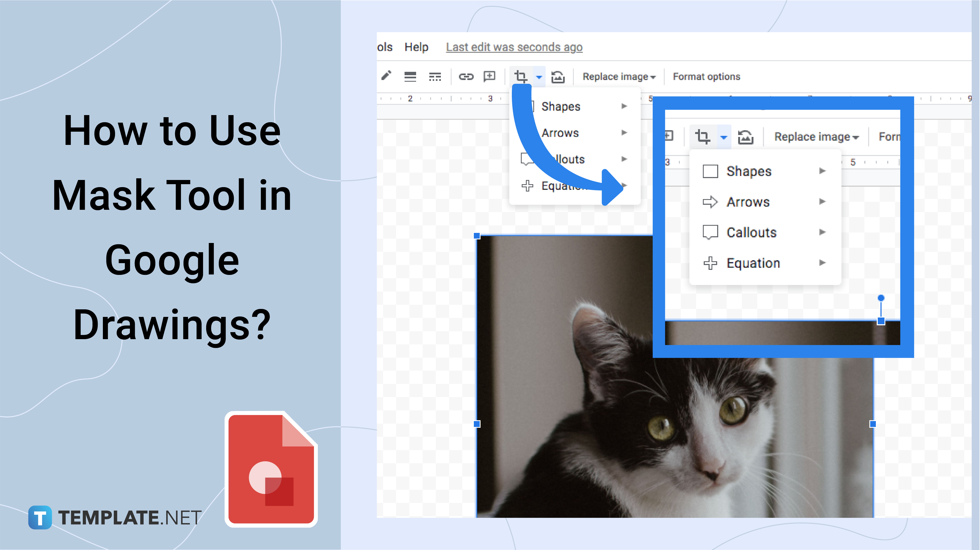The image size is (980, 550).
Task: Click the add comment icon
Action: coord(490,76)
